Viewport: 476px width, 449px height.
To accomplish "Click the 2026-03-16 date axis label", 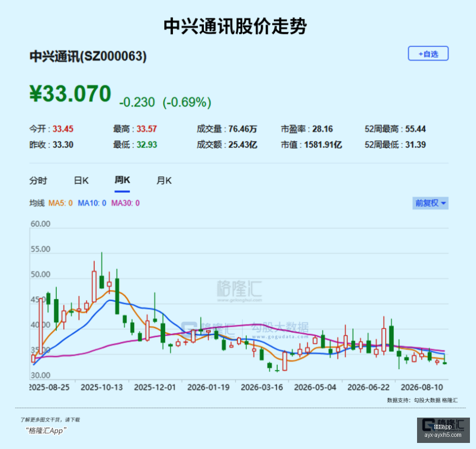I will click(262, 387).
